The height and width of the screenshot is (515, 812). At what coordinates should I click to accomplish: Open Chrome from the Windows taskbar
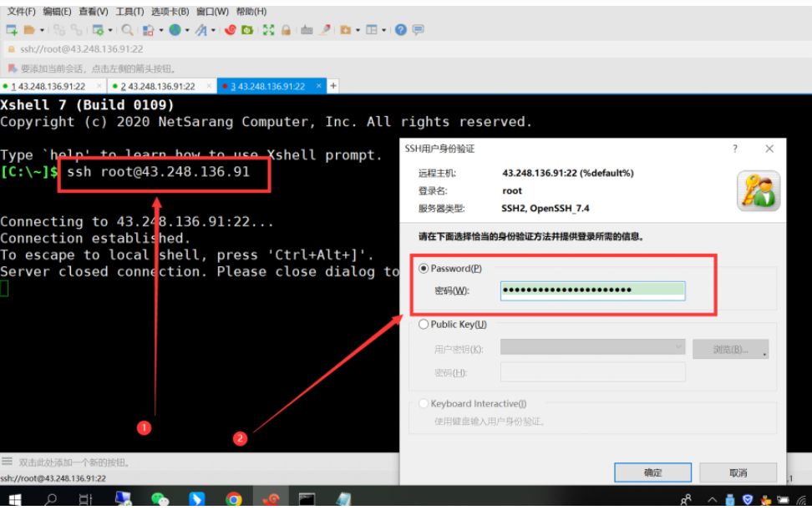234,499
